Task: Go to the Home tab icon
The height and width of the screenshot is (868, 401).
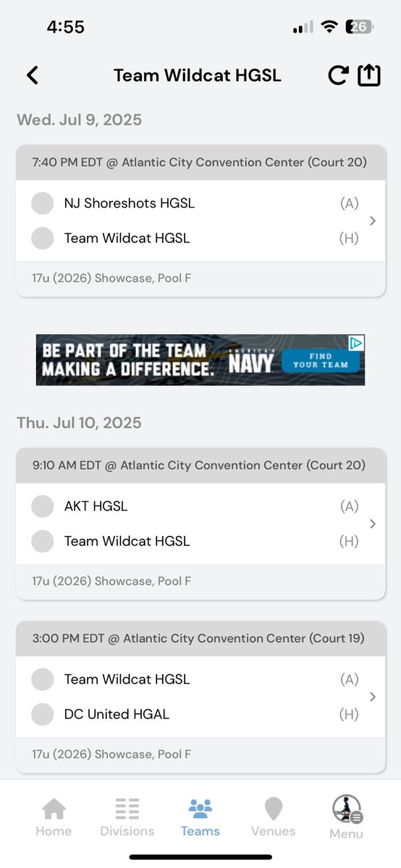Action: [x=54, y=809]
